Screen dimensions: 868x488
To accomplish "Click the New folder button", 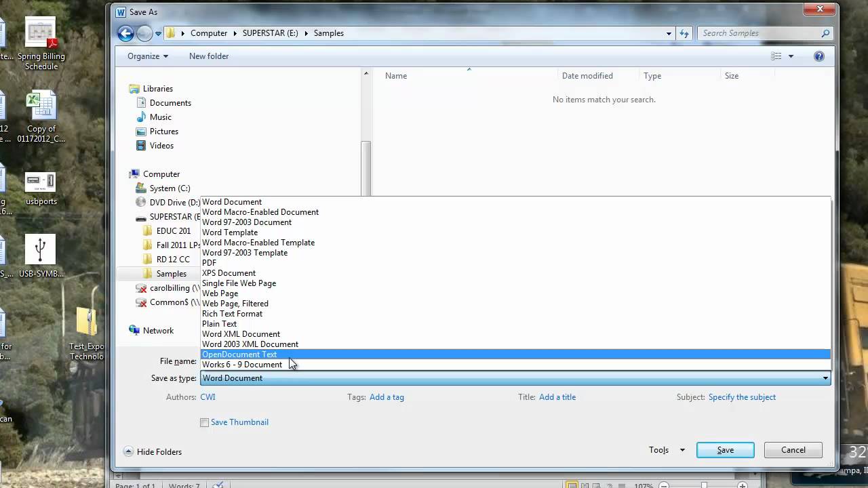I will point(209,56).
